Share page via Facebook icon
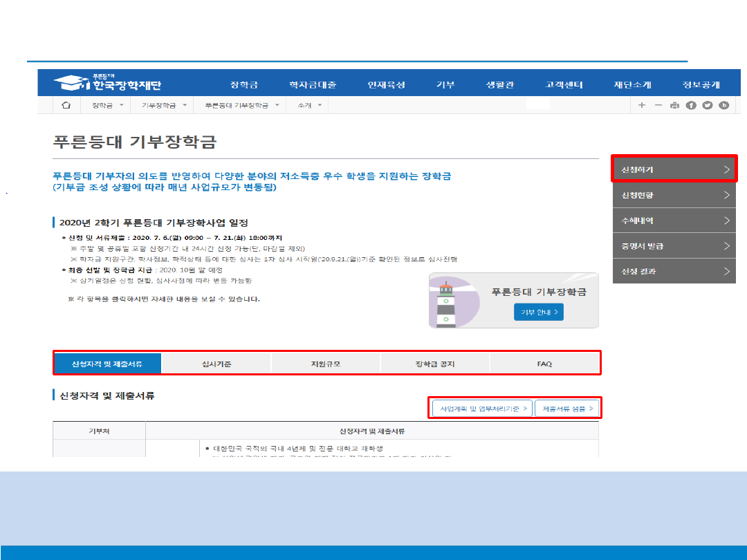 pos(691,105)
